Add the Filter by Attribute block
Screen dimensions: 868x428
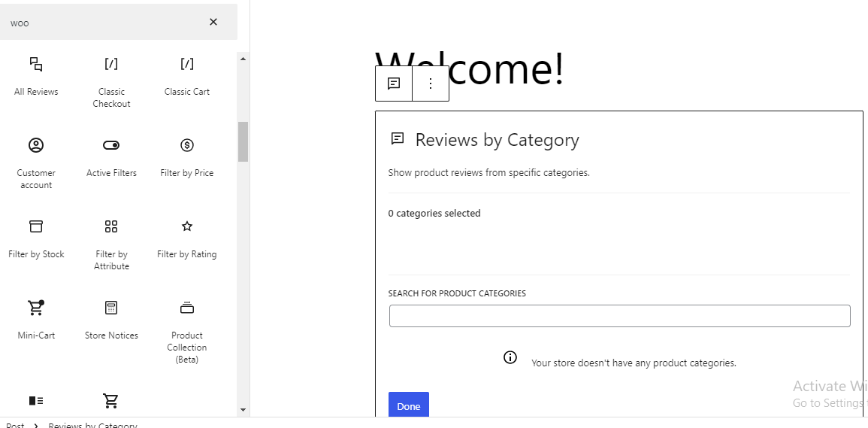pyautogui.click(x=111, y=243)
